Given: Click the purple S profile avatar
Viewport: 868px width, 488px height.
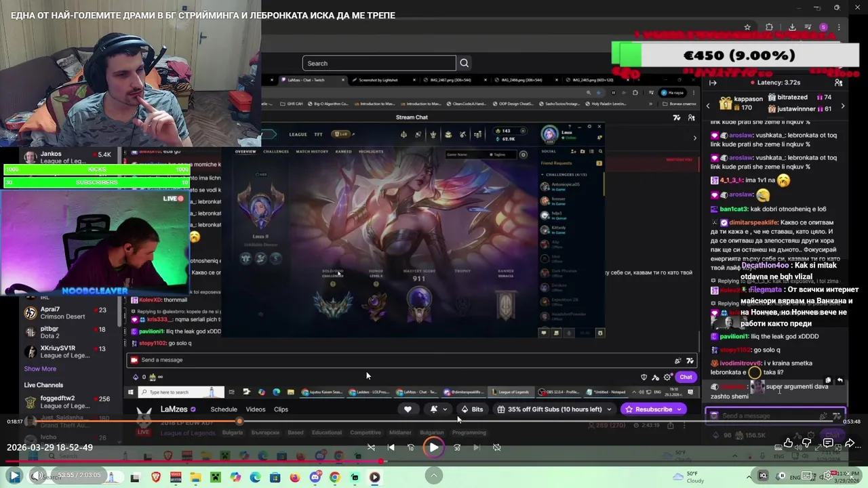Looking at the screenshot, I should point(823,27).
